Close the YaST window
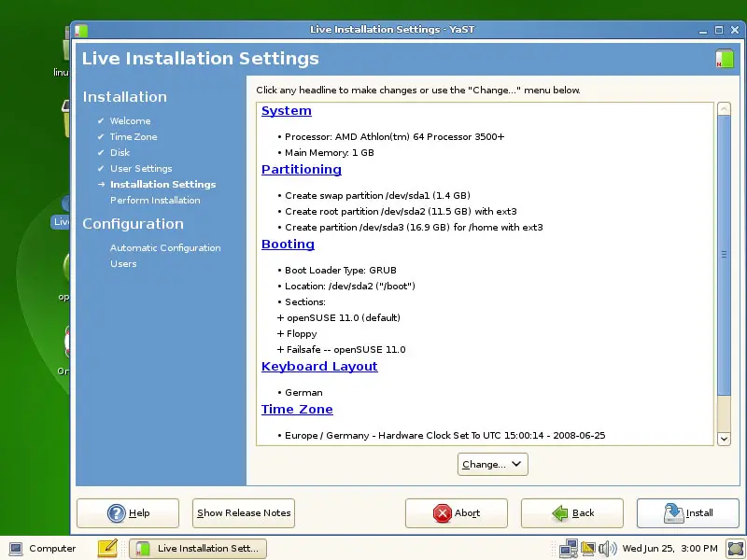The height and width of the screenshot is (560, 747). [735, 30]
